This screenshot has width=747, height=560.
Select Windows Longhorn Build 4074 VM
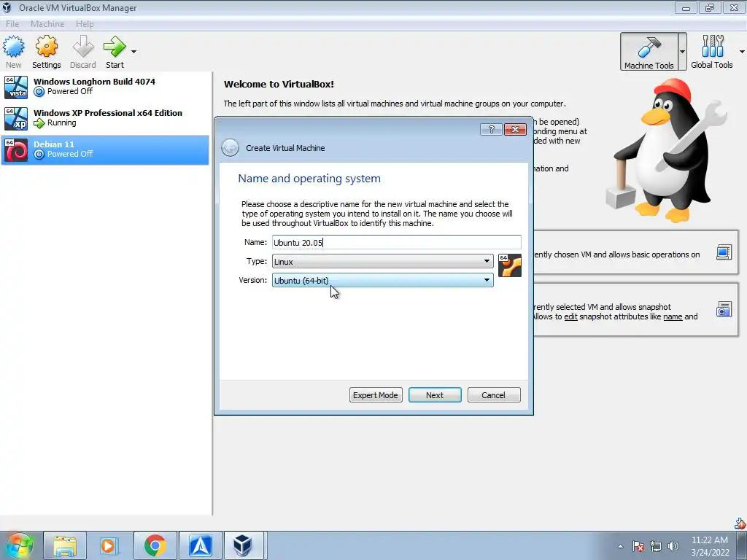[x=105, y=87]
